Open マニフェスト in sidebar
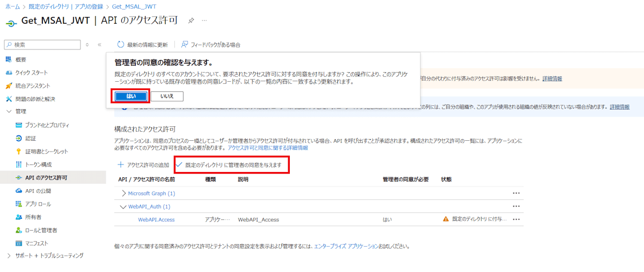The height and width of the screenshot is (272, 644). [36, 243]
